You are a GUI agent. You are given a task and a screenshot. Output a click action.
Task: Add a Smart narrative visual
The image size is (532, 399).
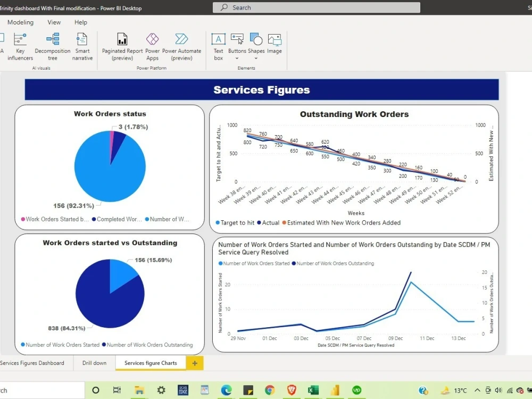[x=82, y=47]
